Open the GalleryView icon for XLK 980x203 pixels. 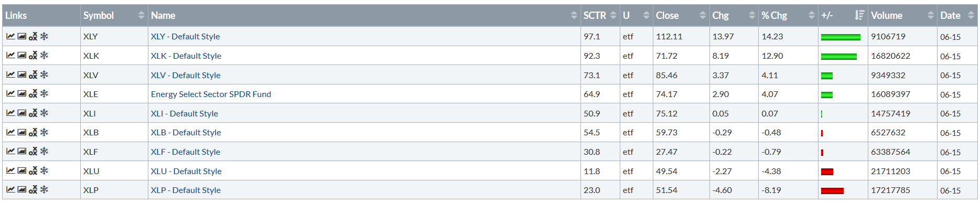pyautogui.click(x=21, y=56)
